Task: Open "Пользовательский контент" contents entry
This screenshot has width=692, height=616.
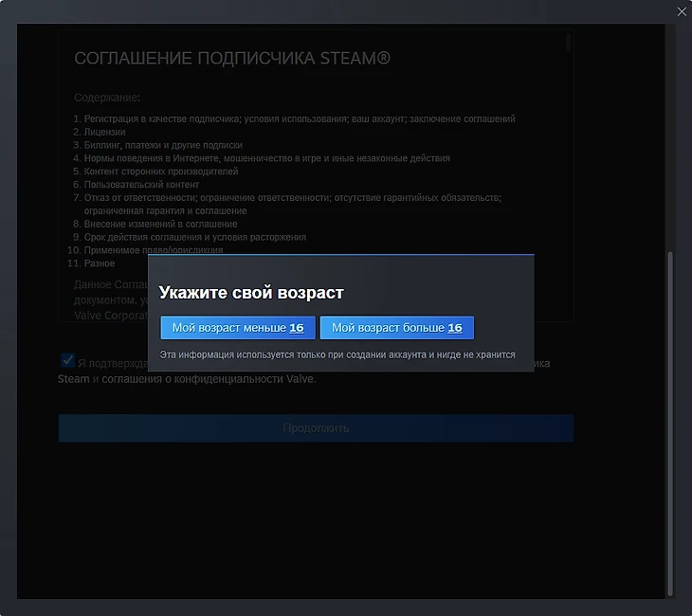Action: 141,185
